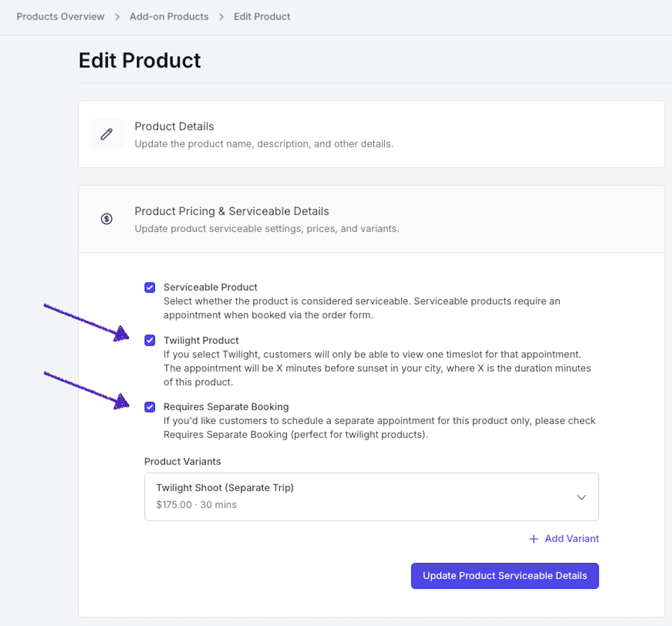Toggle the Twilight Product checkbox
The width and height of the screenshot is (672, 626).
pyautogui.click(x=150, y=340)
